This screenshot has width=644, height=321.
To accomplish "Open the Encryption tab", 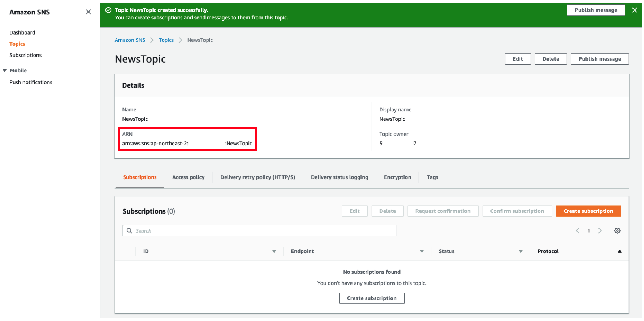I will click(397, 177).
